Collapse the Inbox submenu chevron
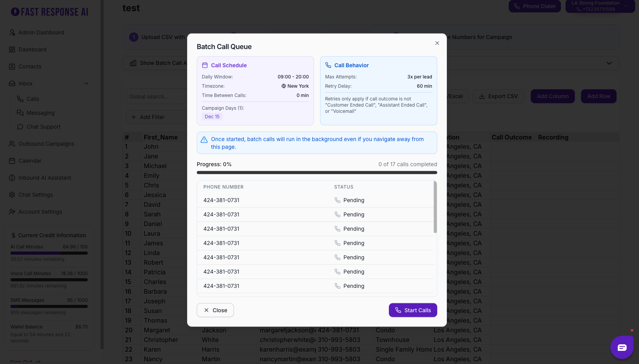This screenshot has height=364, width=639. [x=87, y=83]
